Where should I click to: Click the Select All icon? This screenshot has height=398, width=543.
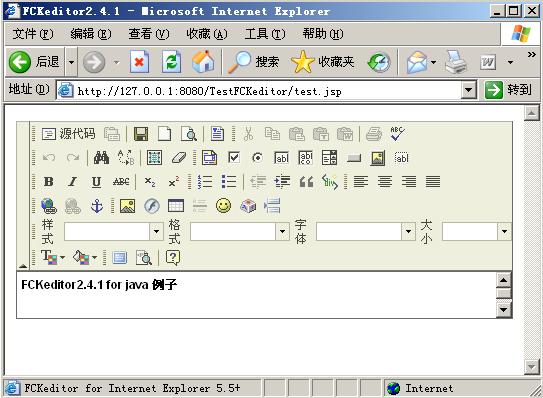[x=154, y=158]
